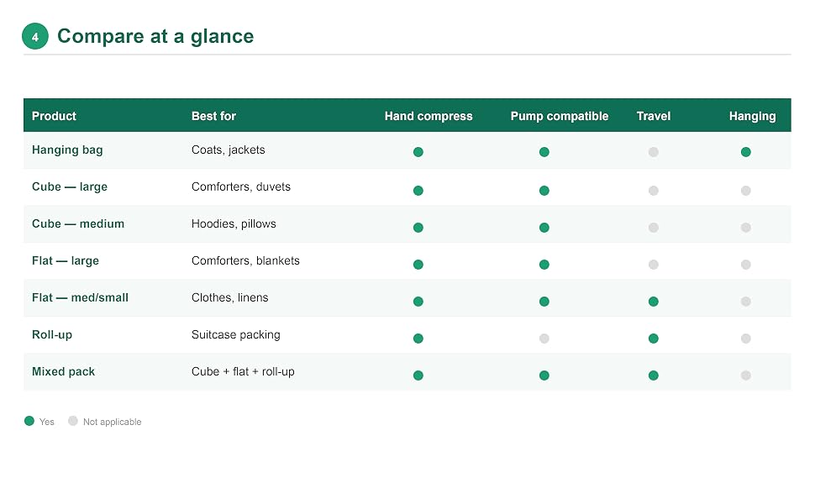Click the Pump compatible dot for Cube — large
Image resolution: width=815 pixels, height=504 pixels.
coord(544,190)
